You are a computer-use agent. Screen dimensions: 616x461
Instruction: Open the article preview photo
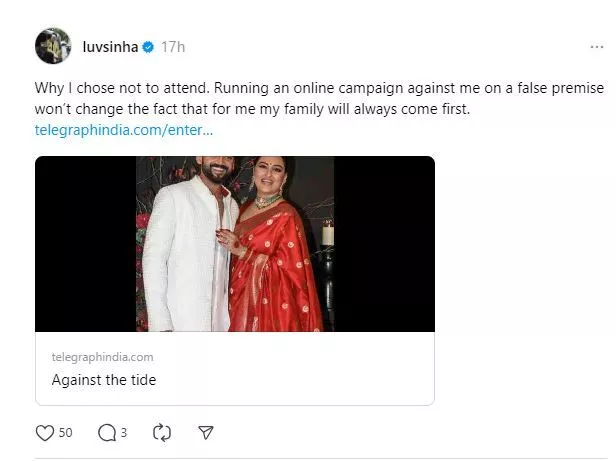[x=235, y=243]
